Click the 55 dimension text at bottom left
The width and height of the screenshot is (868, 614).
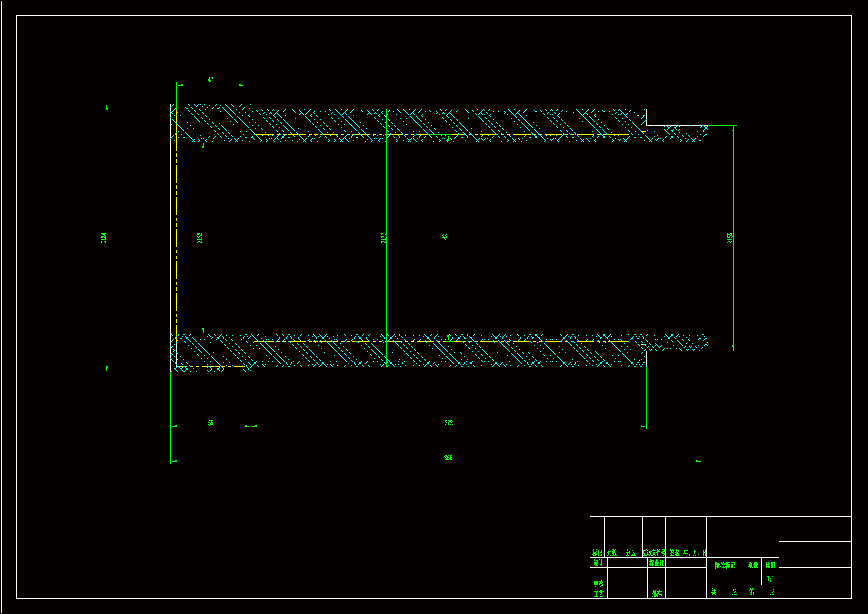211,423
